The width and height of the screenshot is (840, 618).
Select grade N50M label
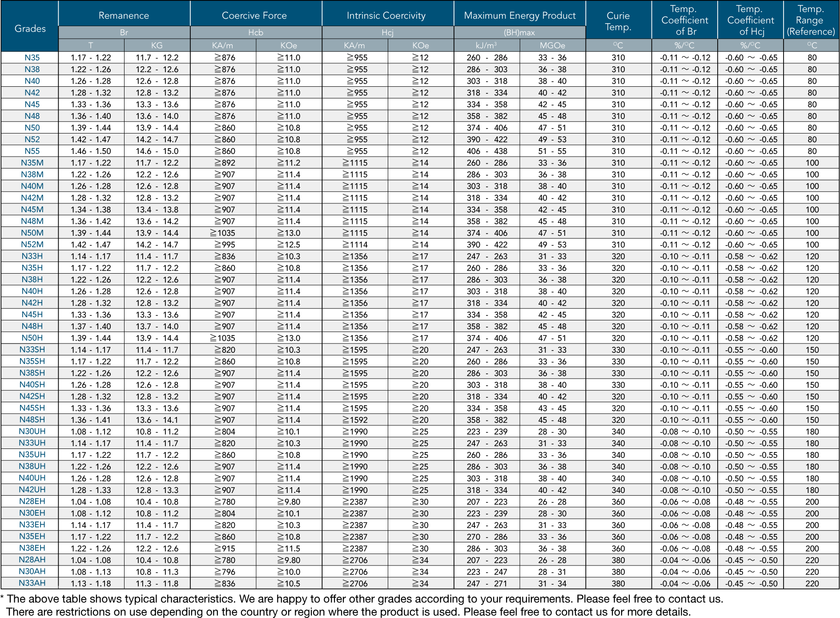click(x=32, y=233)
